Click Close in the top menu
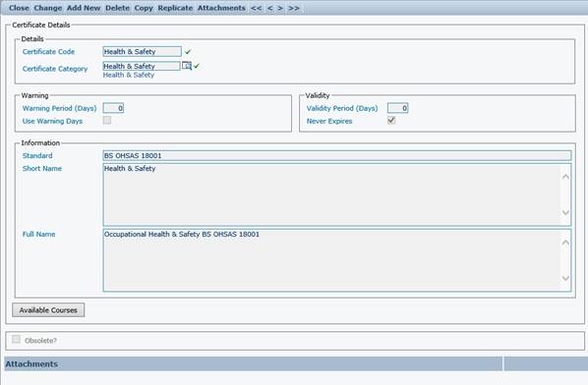 click(x=19, y=8)
